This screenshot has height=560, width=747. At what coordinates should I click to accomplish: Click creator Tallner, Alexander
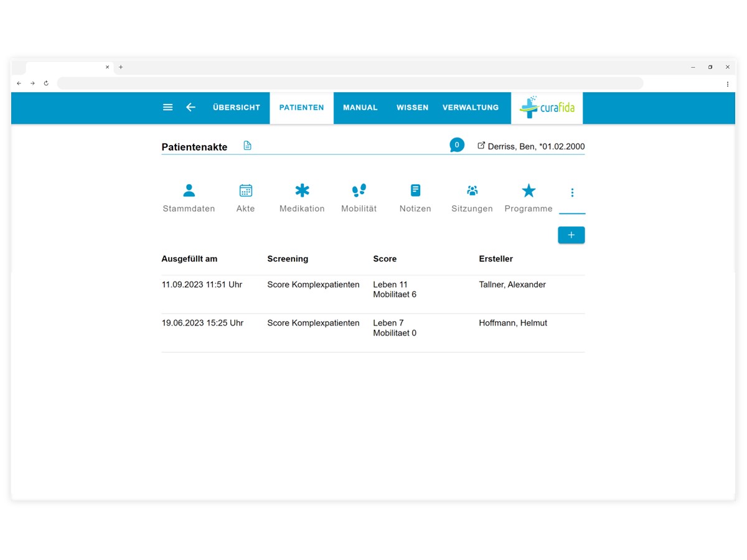(x=512, y=285)
